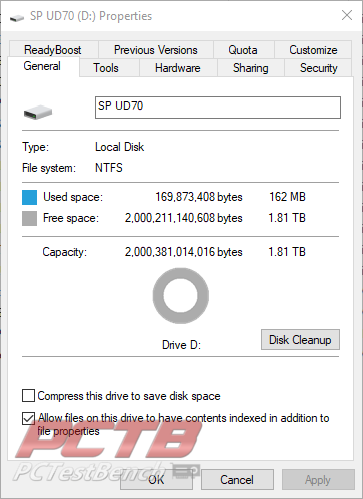Click the gray Free space swatch
363x499 pixels.
(29, 219)
